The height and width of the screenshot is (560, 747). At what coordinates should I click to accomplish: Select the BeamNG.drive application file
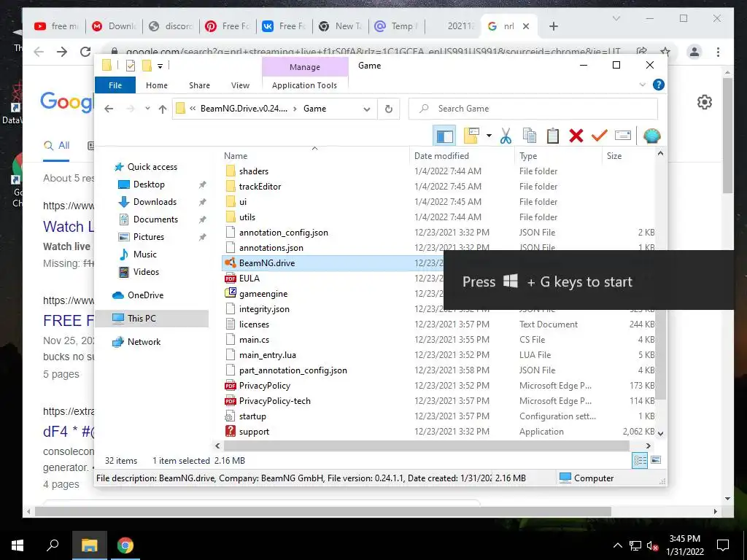pos(267,263)
